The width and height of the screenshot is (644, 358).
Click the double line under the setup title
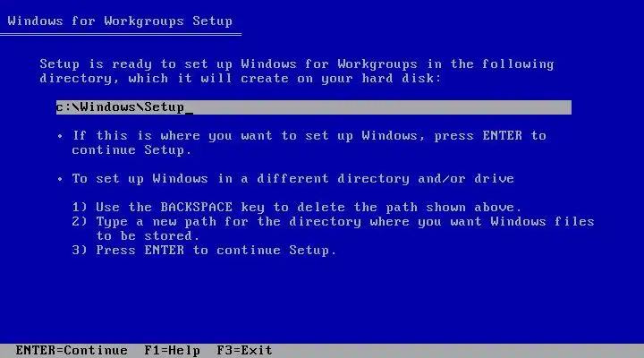[x=121, y=35]
